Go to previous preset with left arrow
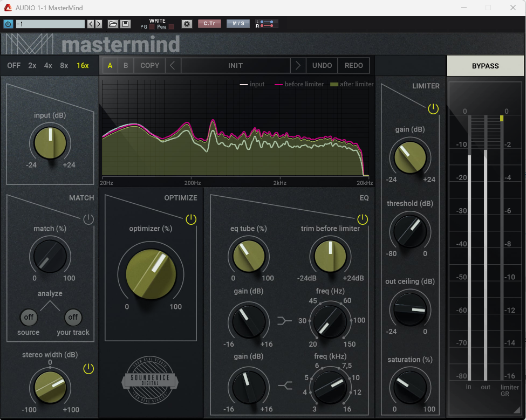The width and height of the screenshot is (526, 420). 91,24
